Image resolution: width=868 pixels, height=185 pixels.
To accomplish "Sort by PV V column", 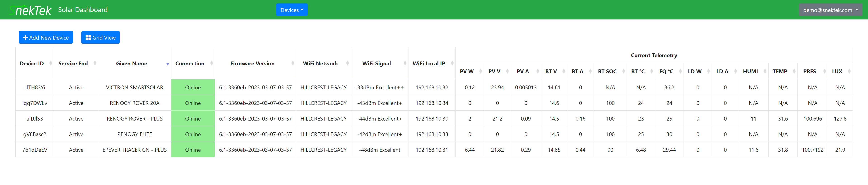I will (497, 71).
